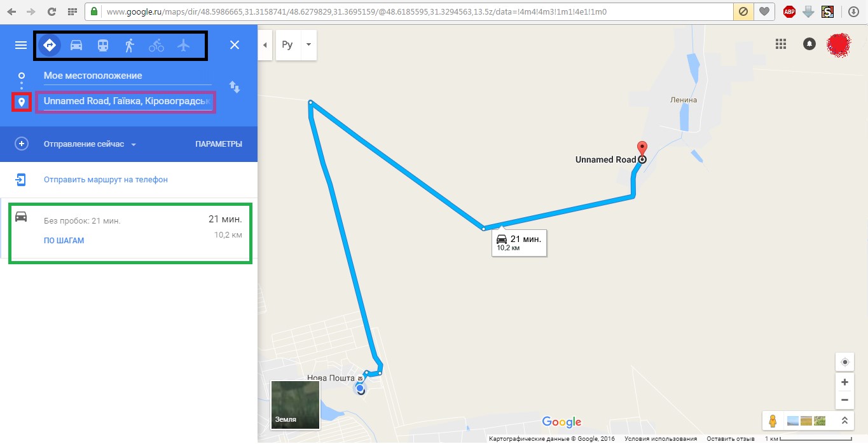Add a destination with plus icon
The width and height of the screenshot is (868, 444).
[22, 144]
